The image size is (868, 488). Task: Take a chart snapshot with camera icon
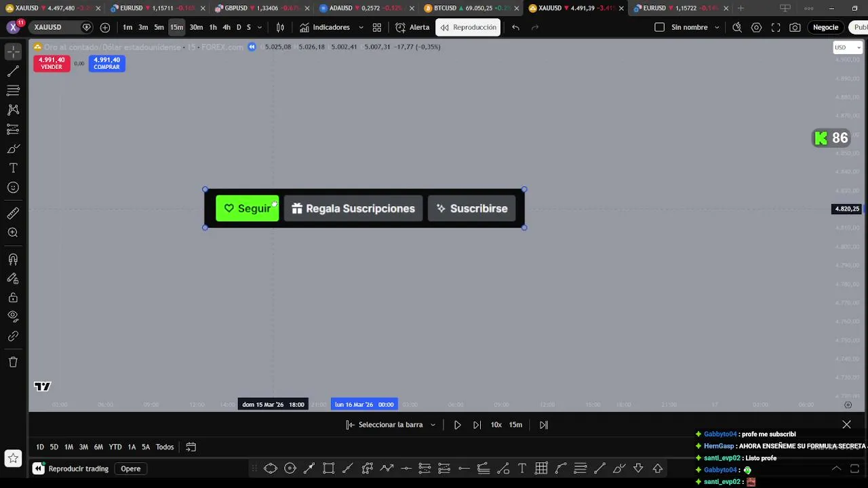[795, 27]
